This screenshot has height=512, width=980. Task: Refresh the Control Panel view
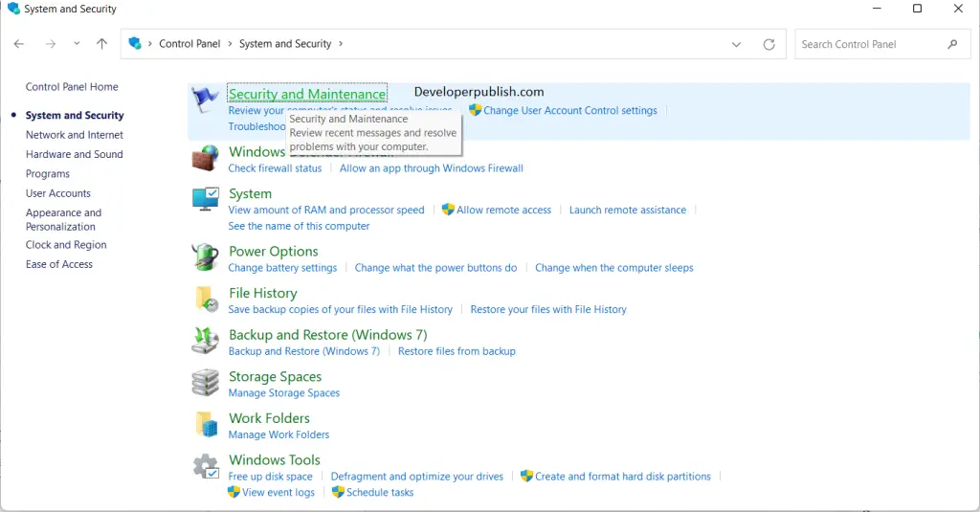click(x=768, y=44)
